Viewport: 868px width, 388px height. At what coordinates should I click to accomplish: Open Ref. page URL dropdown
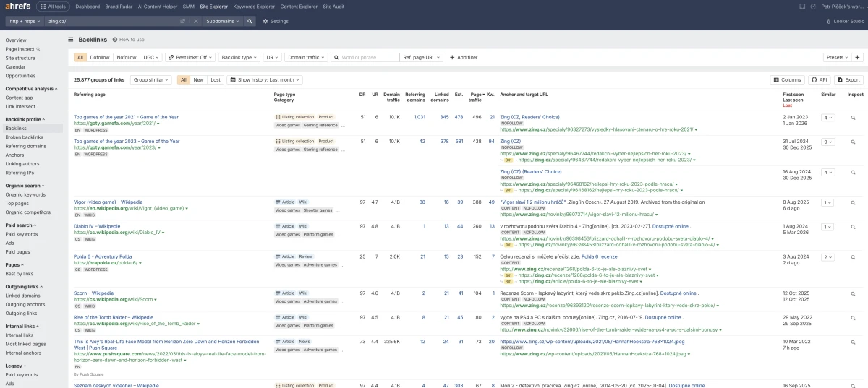click(x=421, y=57)
